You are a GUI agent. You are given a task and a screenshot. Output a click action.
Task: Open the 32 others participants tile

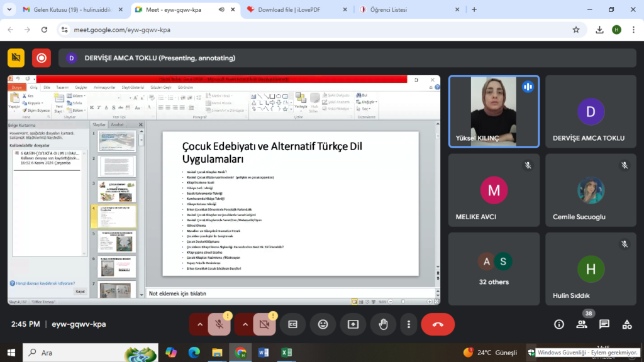click(494, 269)
